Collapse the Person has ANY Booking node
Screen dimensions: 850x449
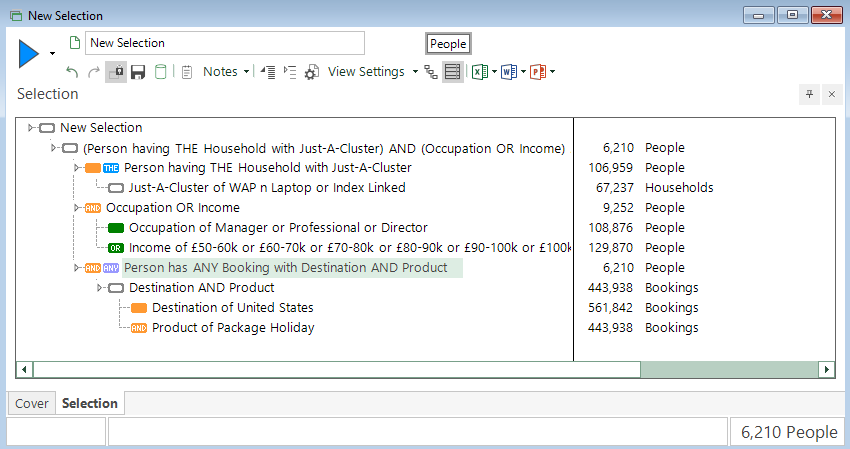77,268
